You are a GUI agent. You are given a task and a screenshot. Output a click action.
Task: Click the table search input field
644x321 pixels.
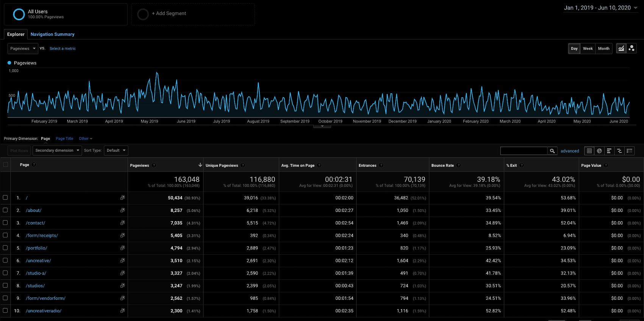point(524,151)
